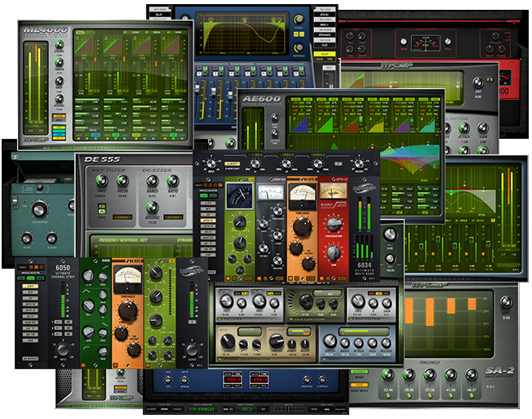
Task: Adjust the Gain knob in the Limiter plugin
Action: pos(482,128)
